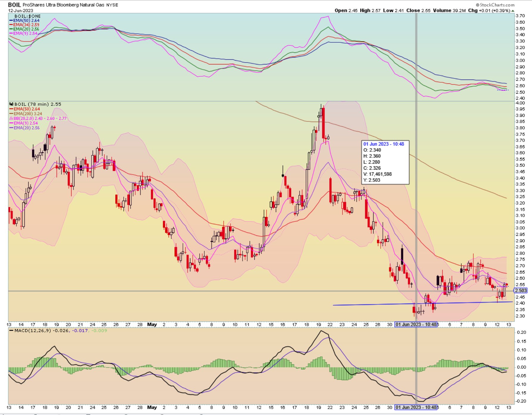Click the bold BOIL ticker symbol in header
Viewport: 532px width, 415px height.
(x=14, y=5)
